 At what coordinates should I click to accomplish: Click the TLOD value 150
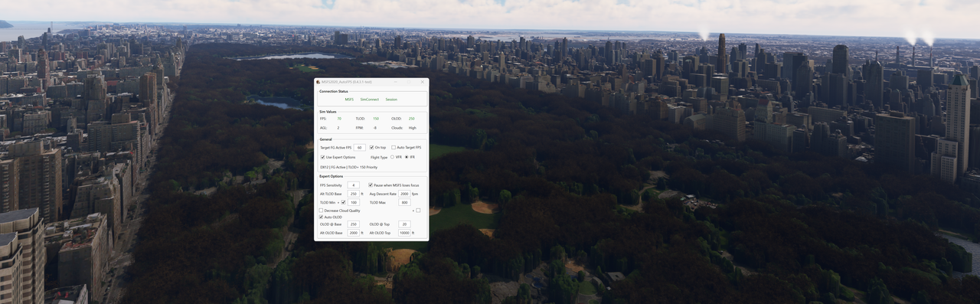click(376, 119)
